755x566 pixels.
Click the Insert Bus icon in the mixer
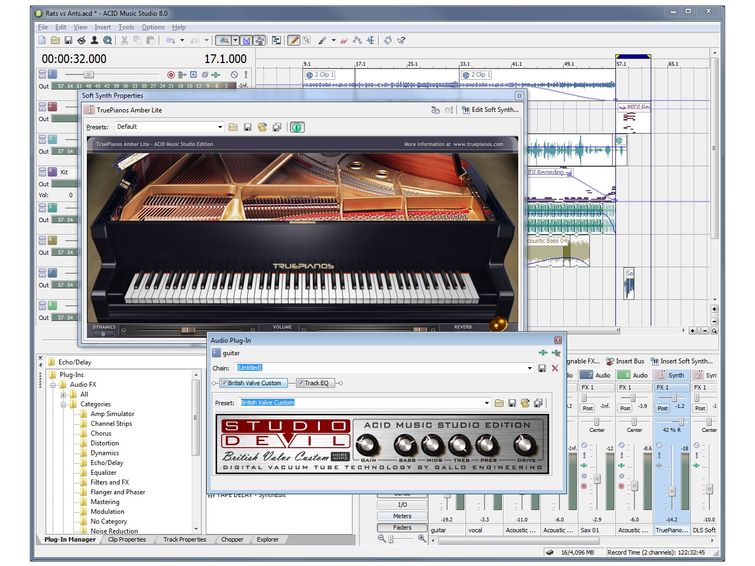[611, 360]
